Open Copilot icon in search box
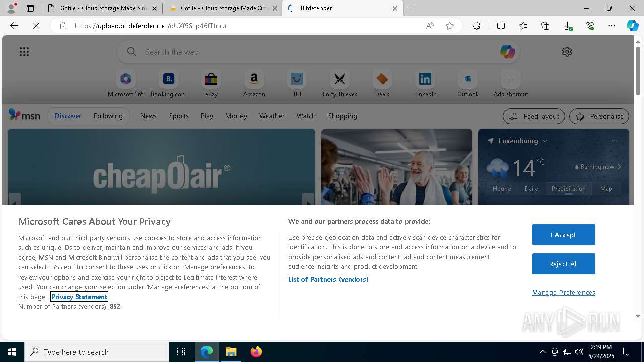Image resolution: width=644 pixels, height=362 pixels. pos(507,52)
